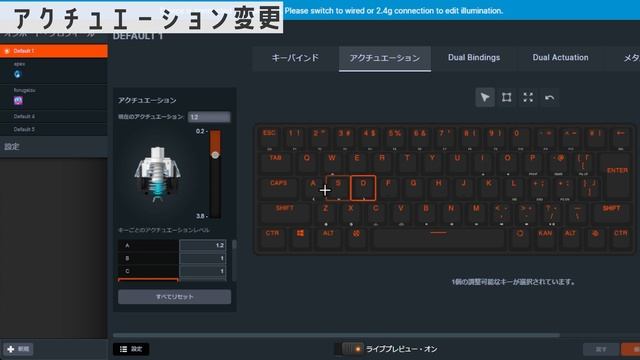Select the Default 4 profile
Image resolution: width=640 pixels, height=360 pixels.
click(x=54, y=116)
